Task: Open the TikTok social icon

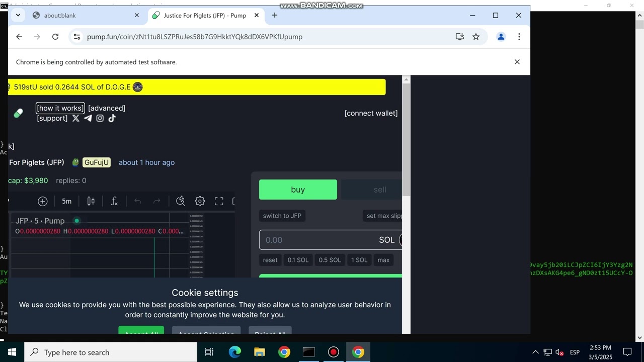Action: (112, 118)
